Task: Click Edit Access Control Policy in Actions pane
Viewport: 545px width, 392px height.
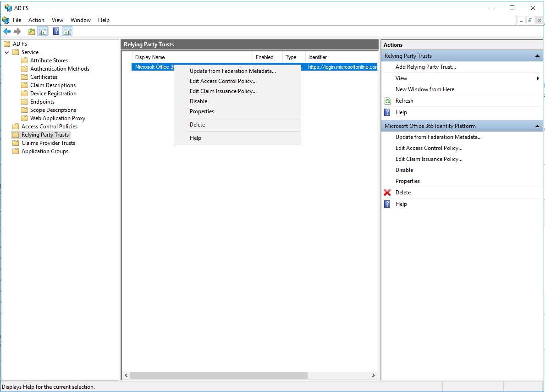Action: (429, 148)
